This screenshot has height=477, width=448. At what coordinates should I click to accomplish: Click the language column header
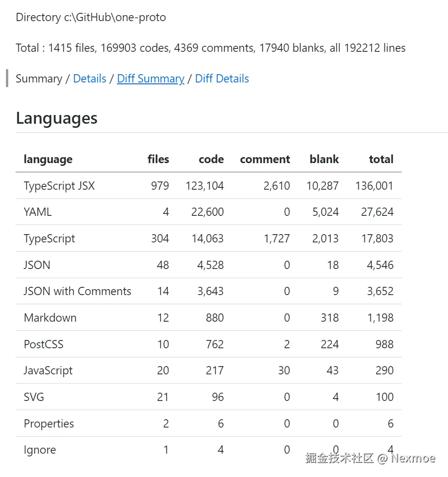tap(48, 159)
